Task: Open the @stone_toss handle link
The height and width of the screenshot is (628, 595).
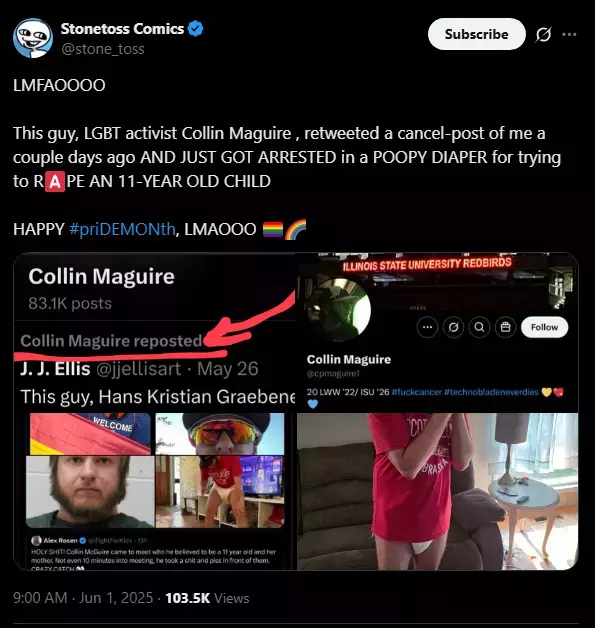Action: pos(103,49)
